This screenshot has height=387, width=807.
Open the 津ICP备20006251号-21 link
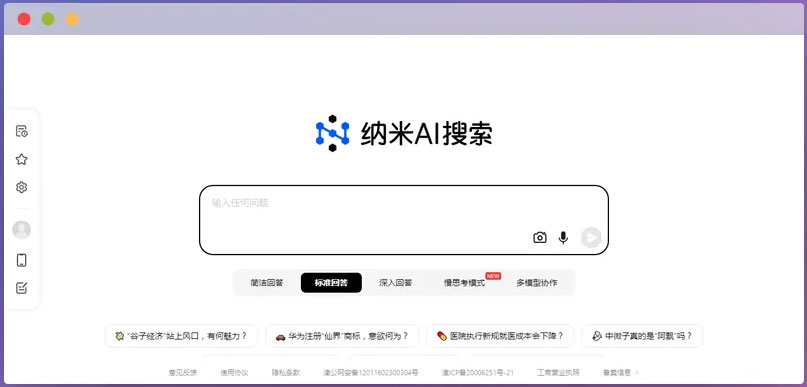coord(478,373)
